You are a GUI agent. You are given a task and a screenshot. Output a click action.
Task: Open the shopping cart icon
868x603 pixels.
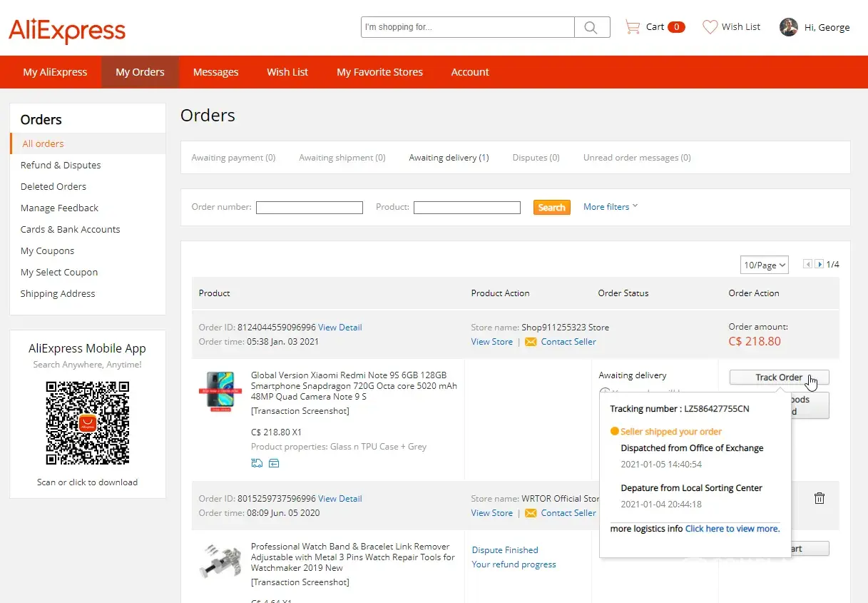coord(632,27)
